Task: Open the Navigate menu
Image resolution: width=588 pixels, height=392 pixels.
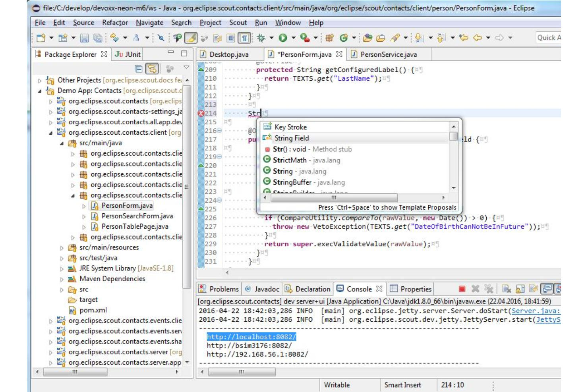Action: point(149,23)
